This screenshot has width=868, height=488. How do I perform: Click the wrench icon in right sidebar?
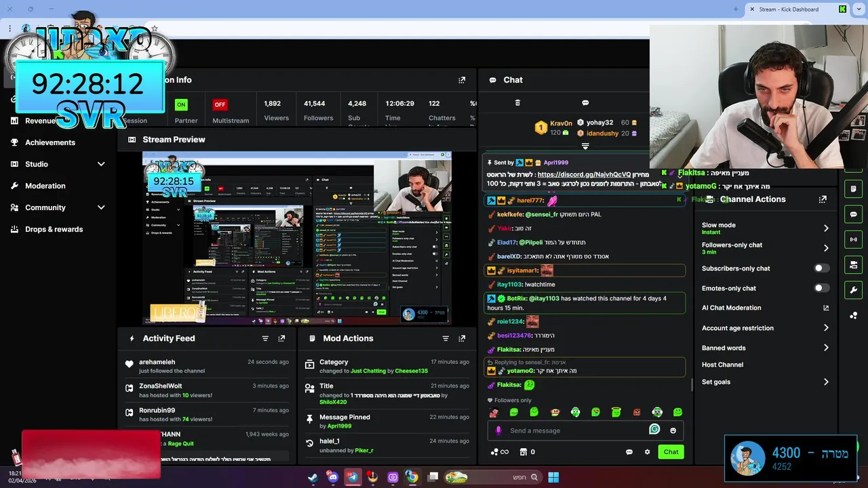coord(853,290)
